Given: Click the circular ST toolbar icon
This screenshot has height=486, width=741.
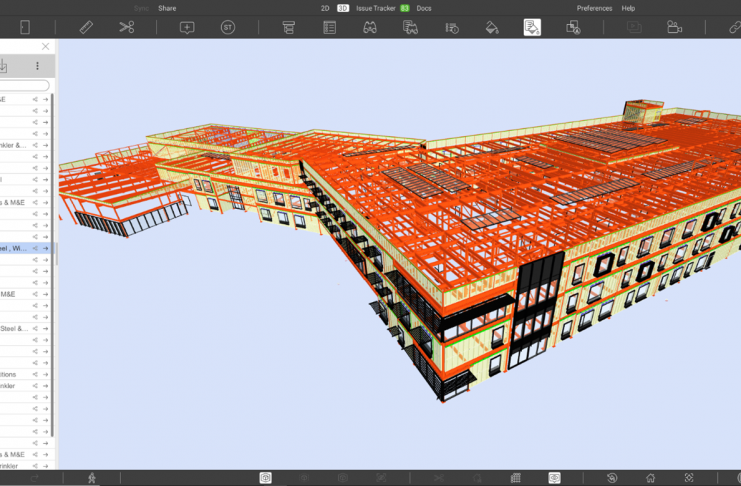Looking at the screenshot, I should 228,27.
